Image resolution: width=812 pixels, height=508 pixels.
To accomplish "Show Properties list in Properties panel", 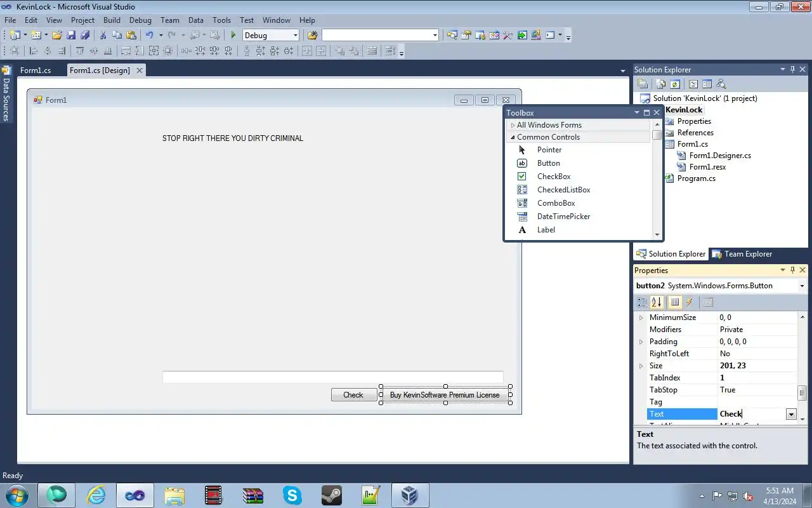I will click(x=675, y=302).
